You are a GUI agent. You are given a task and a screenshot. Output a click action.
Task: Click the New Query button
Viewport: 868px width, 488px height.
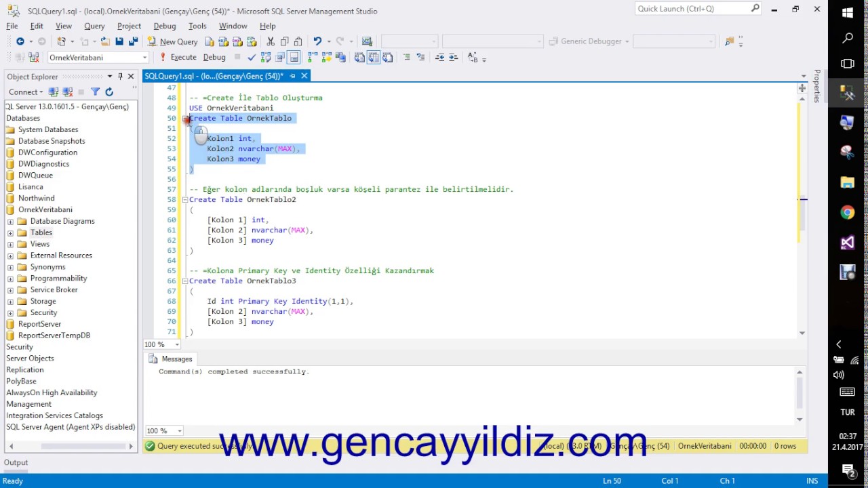172,41
